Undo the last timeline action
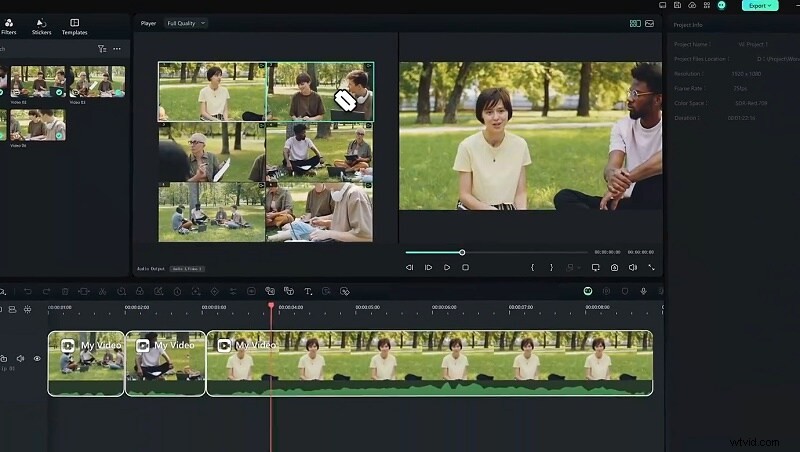 pyautogui.click(x=28, y=291)
